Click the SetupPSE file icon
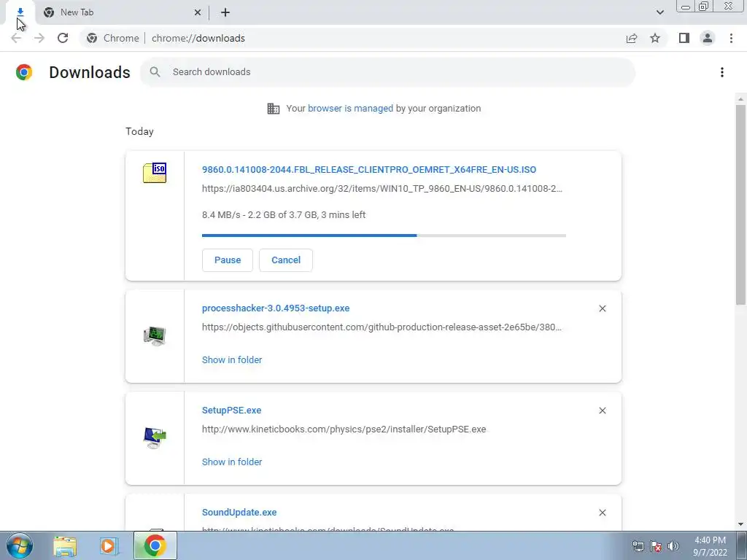The width and height of the screenshot is (747, 560). tap(155, 438)
